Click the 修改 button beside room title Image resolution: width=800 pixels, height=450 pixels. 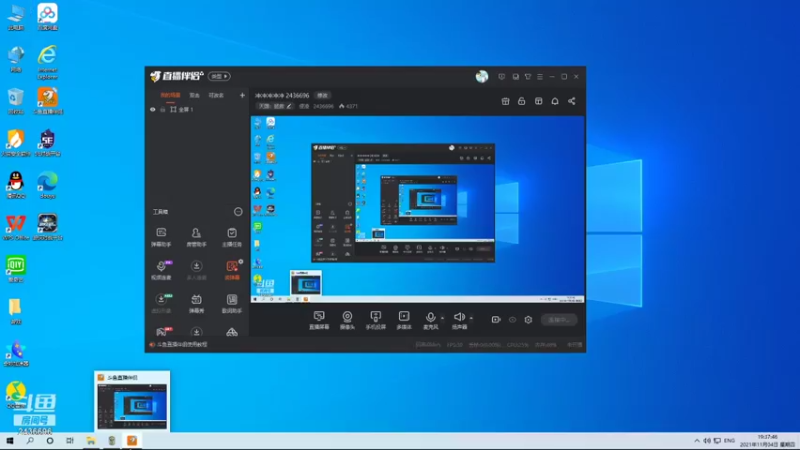click(x=322, y=95)
